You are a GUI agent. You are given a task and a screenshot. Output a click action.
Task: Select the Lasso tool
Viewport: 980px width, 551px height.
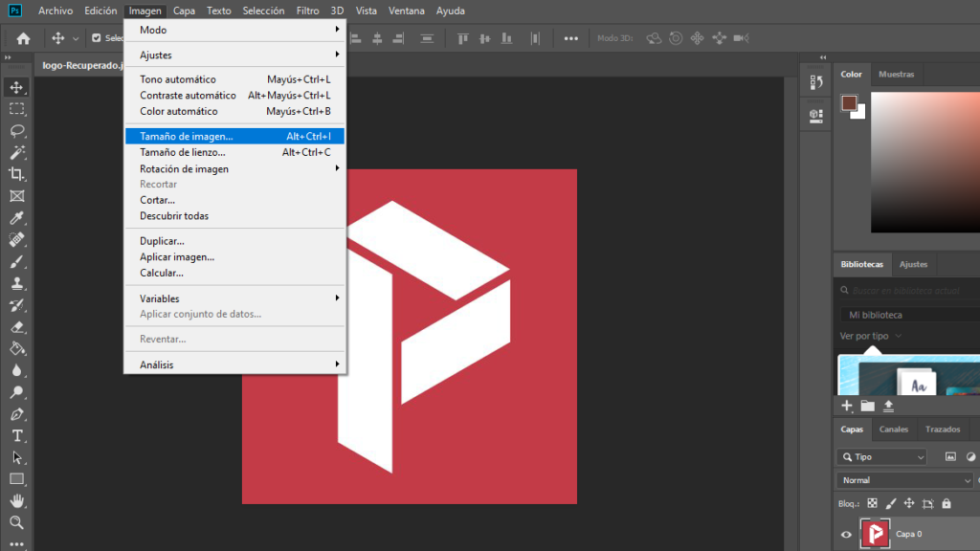tap(17, 130)
